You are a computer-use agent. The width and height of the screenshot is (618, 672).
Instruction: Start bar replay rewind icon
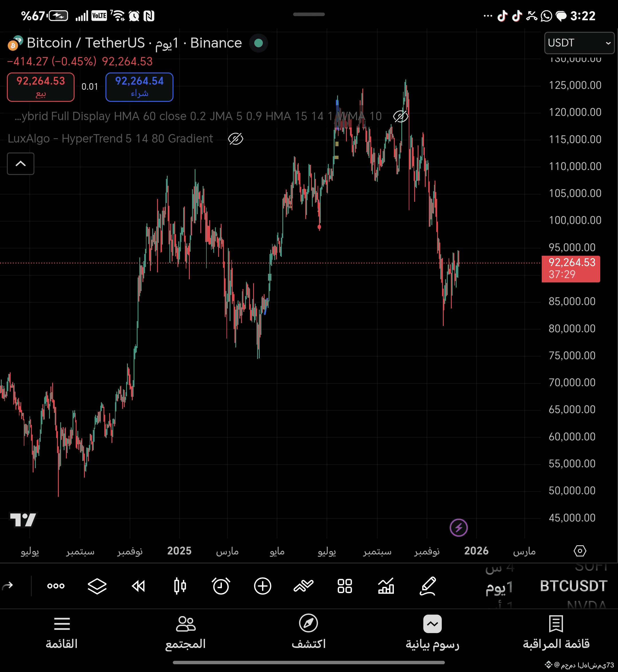point(138,586)
